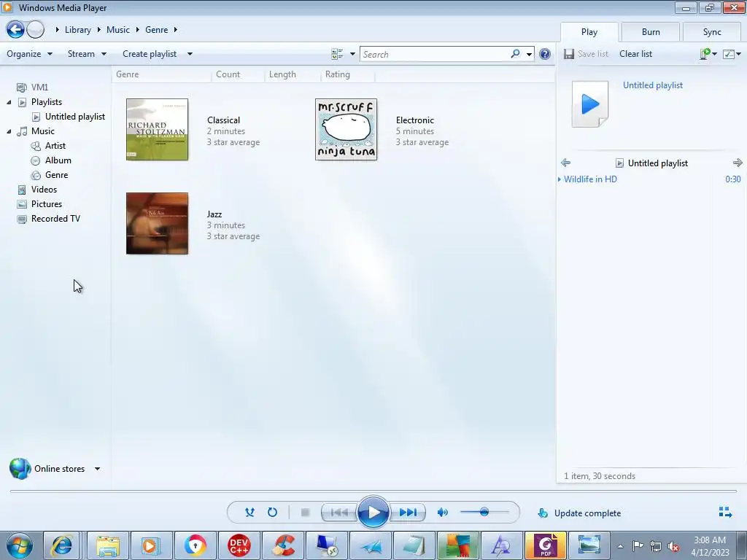Click the search magnifier icon
This screenshot has width=747, height=560.
click(x=515, y=54)
